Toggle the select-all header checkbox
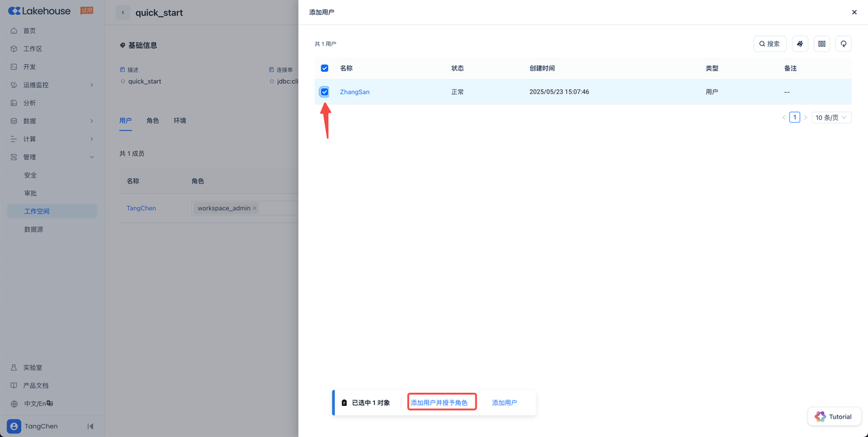The height and width of the screenshot is (437, 868). pyautogui.click(x=324, y=68)
